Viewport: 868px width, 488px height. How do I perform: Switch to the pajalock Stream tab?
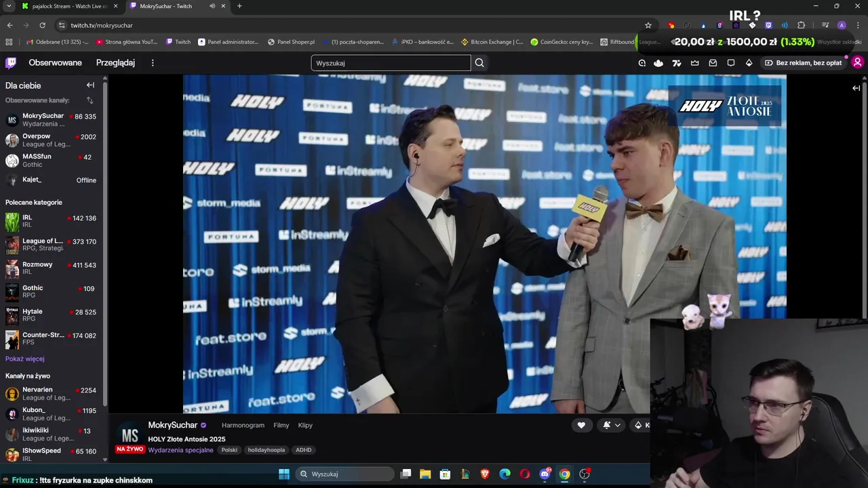[68, 6]
